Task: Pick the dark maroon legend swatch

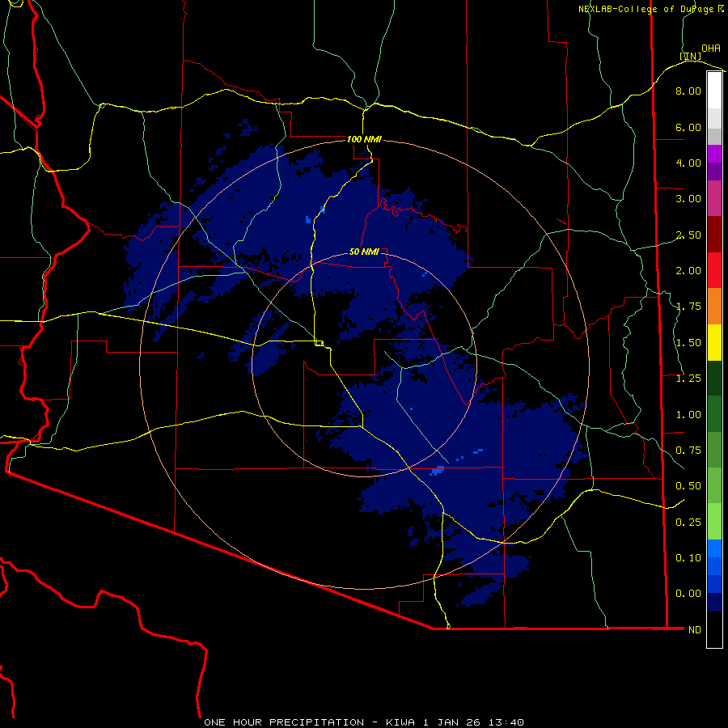Action: (714, 234)
